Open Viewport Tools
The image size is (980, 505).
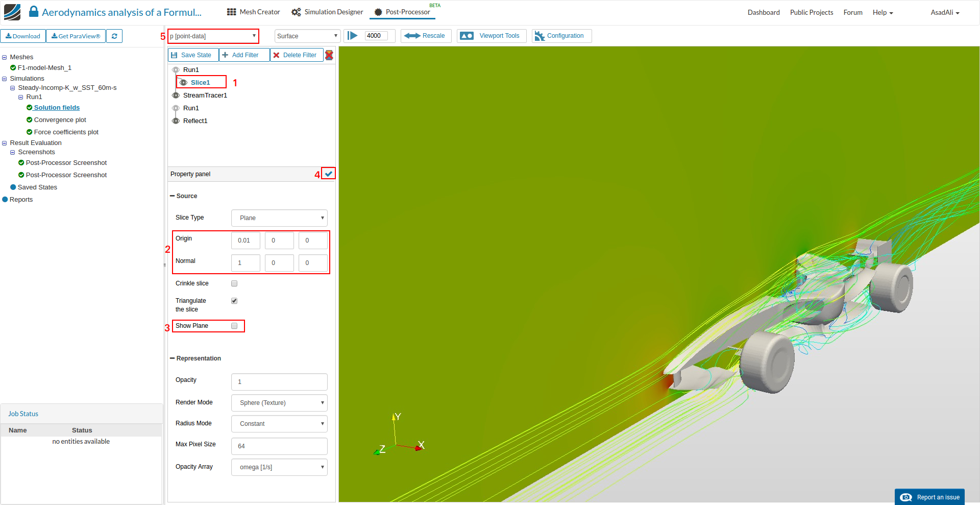[491, 36]
